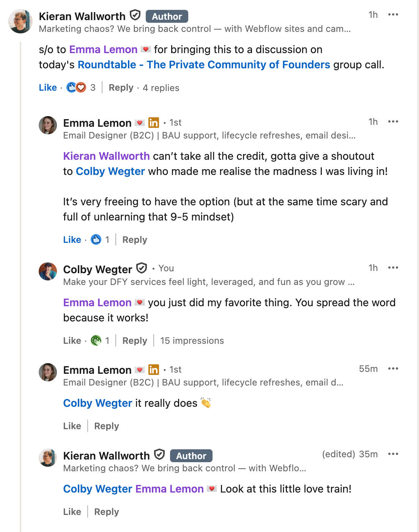The image size is (419, 532).
Task: Like Kieran's top-level comment
Action: [48, 88]
